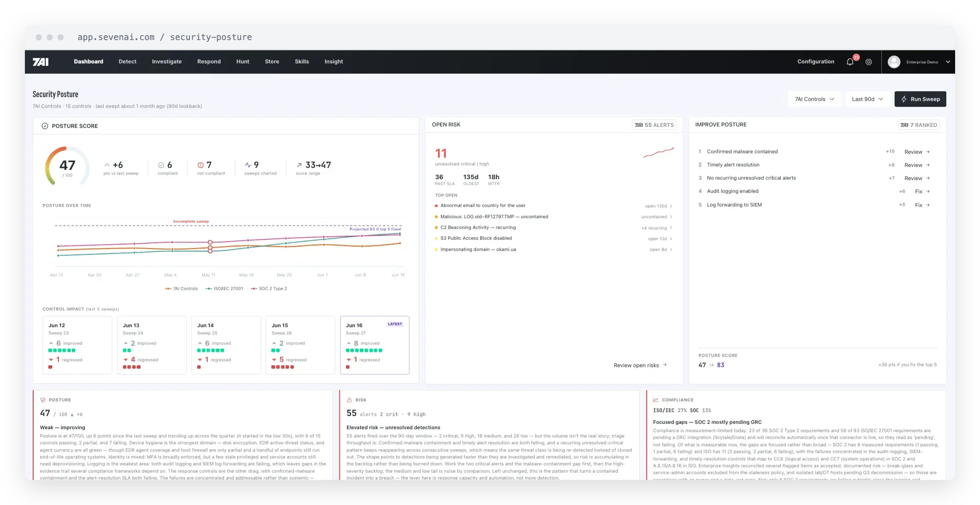Viewport: 980px width, 505px height.
Task: Open the Last 90d range dropdown
Action: [x=867, y=99]
